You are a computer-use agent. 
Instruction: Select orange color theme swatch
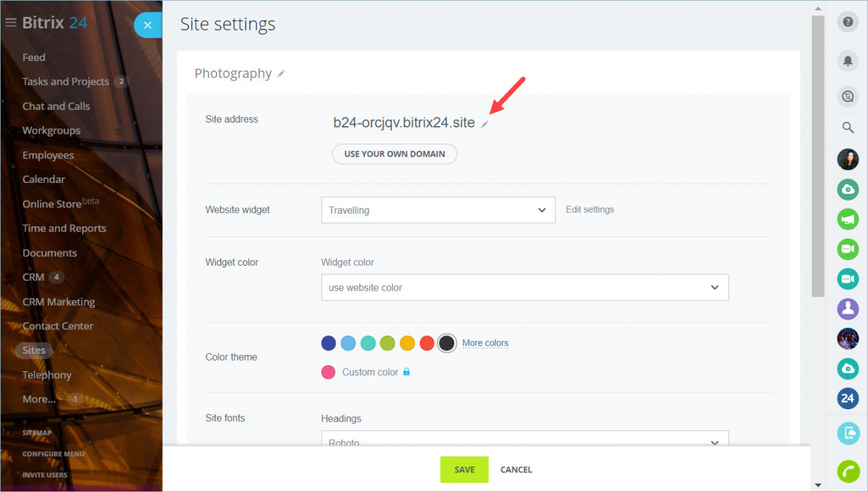tap(407, 343)
